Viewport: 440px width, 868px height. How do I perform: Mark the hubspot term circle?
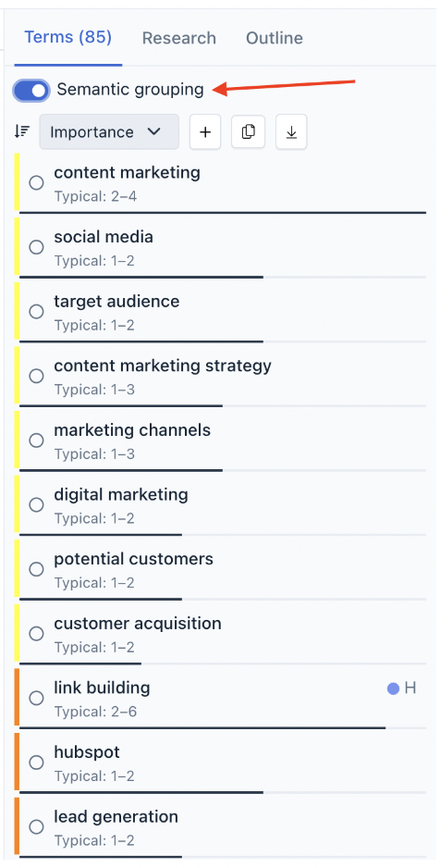36,763
